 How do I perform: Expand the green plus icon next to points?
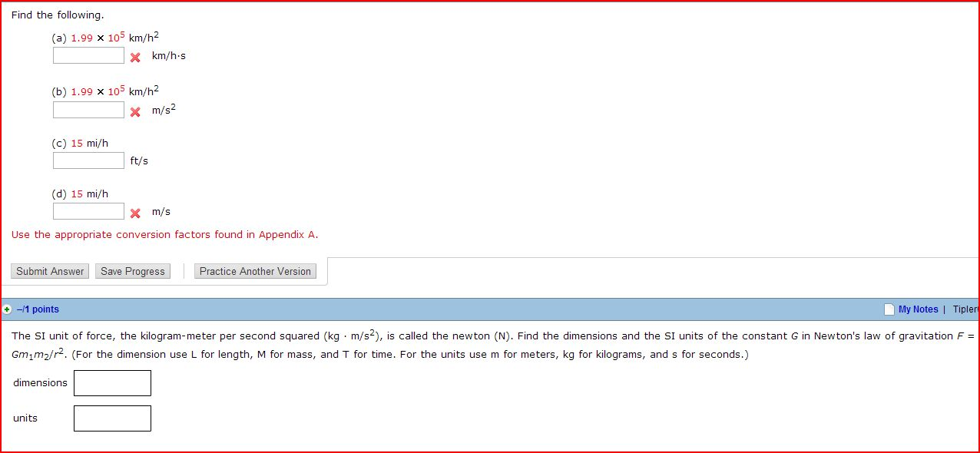click(x=7, y=309)
